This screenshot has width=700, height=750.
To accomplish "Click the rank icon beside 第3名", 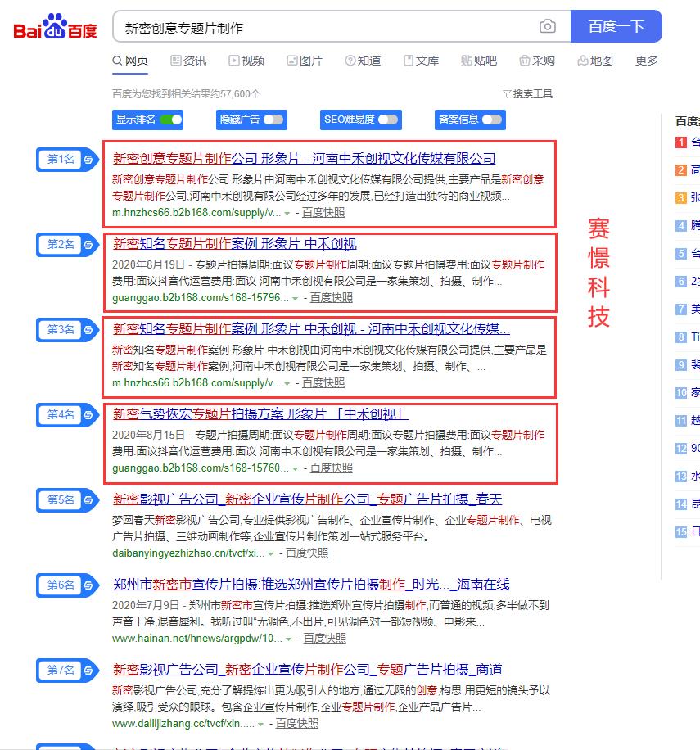I will [x=88, y=330].
